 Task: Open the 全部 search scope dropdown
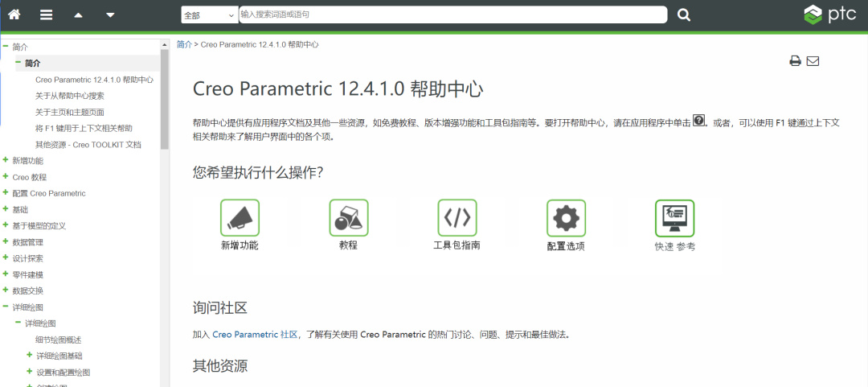point(209,14)
